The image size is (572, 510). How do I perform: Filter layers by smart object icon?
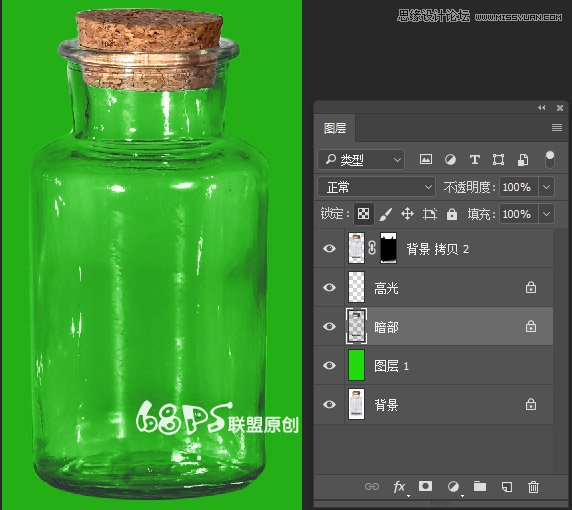[523, 159]
